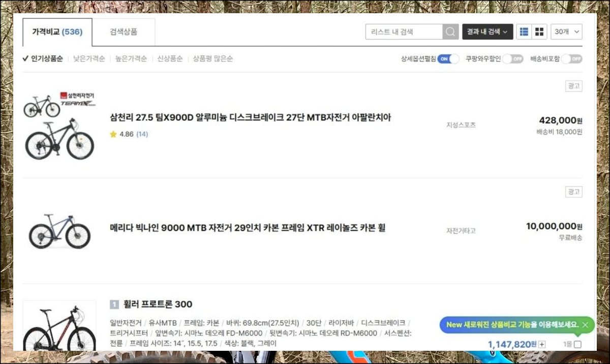The width and height of the screenshot is (610, 364).
Task: Select the 가격비교 (536) tab
Action: (57, 32)
